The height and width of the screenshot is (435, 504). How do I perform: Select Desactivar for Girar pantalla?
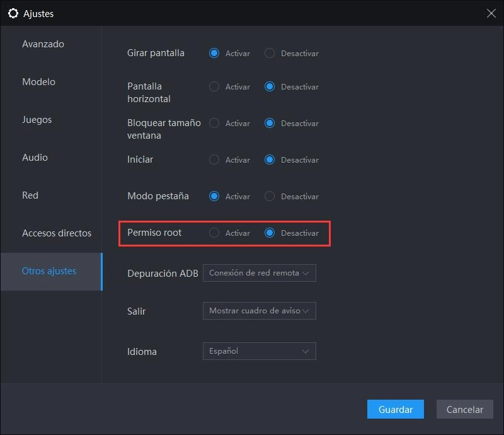pyautogui.click(x=270, y=53)
